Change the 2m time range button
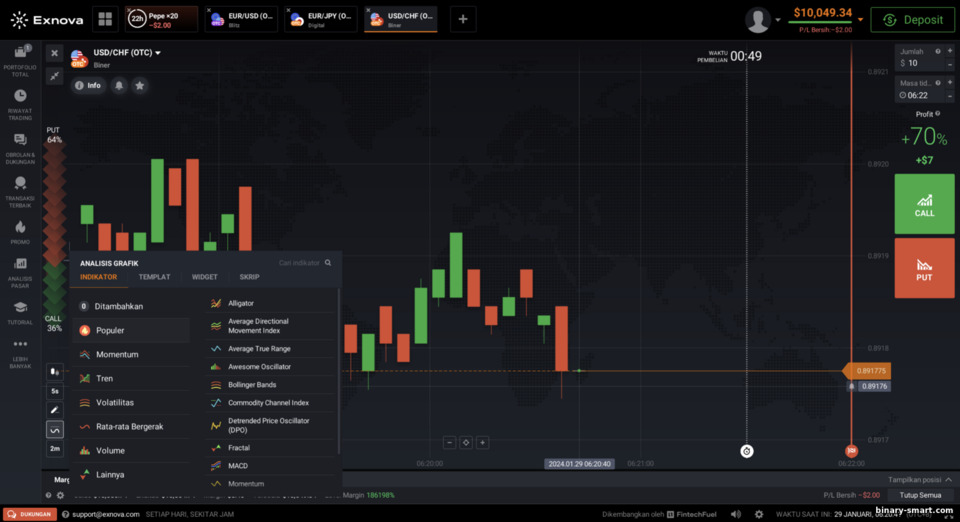 click(x=54, y=449)
